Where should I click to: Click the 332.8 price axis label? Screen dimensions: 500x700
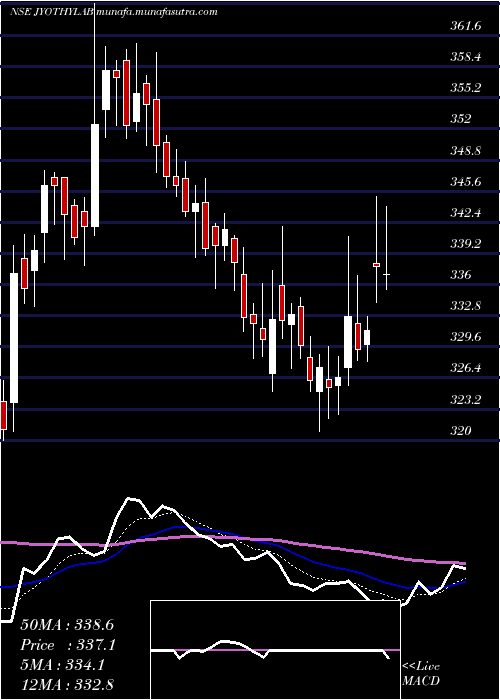point(466,306)
